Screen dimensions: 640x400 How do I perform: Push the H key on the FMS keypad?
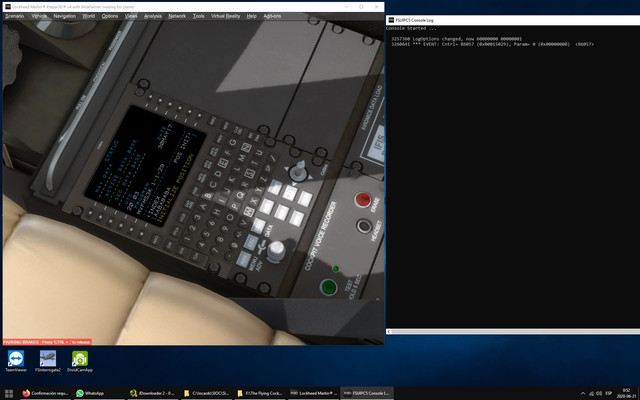(217, 212)
